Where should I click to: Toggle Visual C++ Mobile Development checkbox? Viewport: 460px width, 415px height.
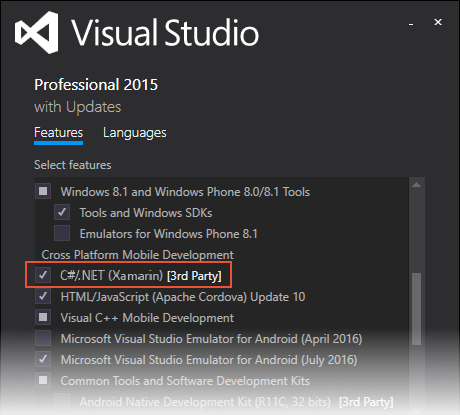(x=43, y=317)
